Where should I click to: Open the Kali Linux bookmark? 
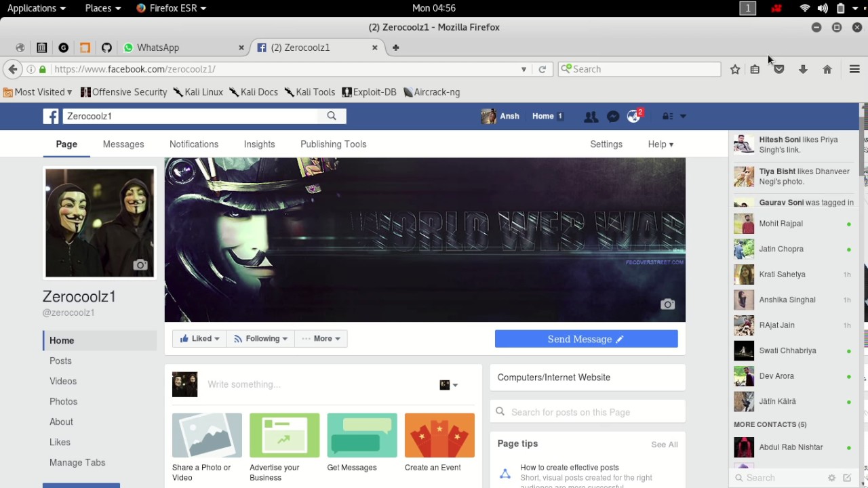pos(198,92)
